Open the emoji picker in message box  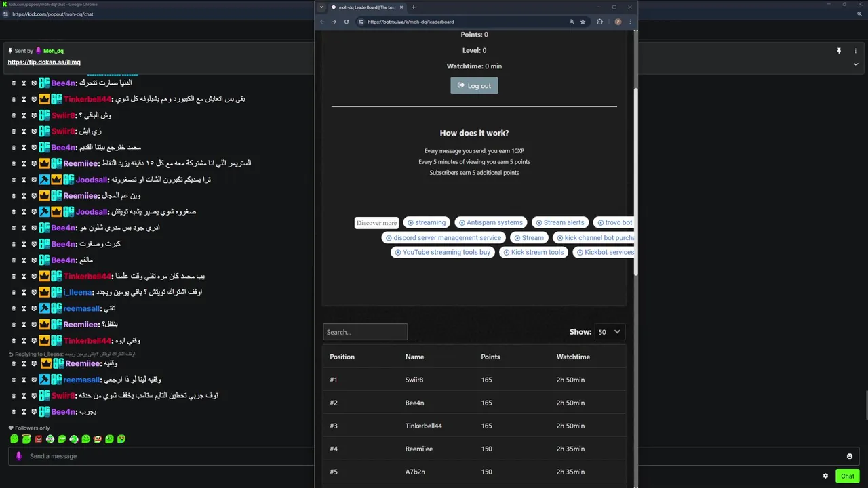(x=849, y=456)
